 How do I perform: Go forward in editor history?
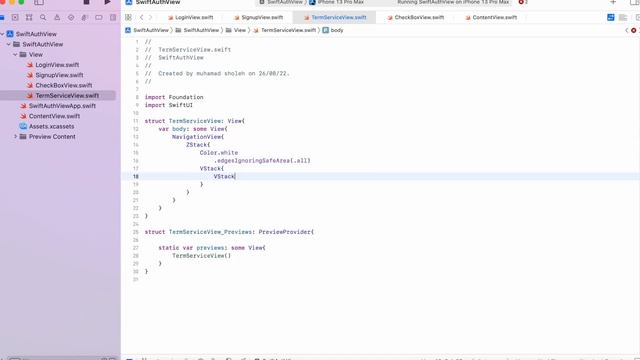coord(150,17)
